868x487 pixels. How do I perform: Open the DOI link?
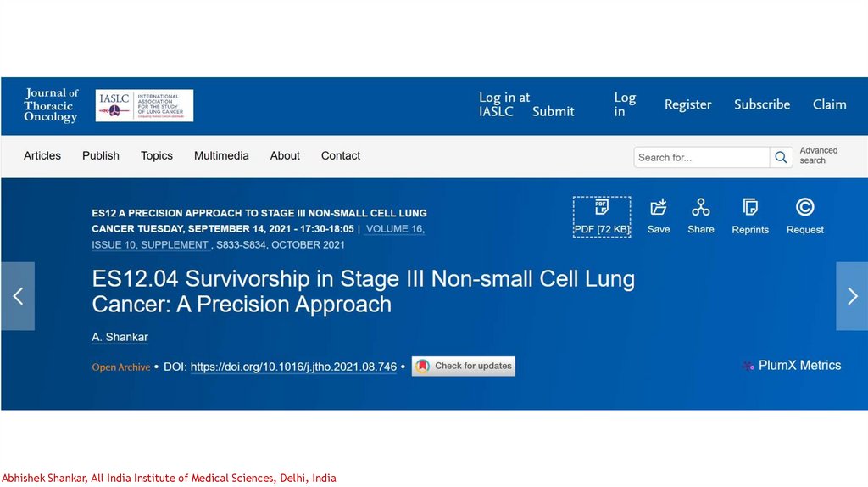coord(293,367)
